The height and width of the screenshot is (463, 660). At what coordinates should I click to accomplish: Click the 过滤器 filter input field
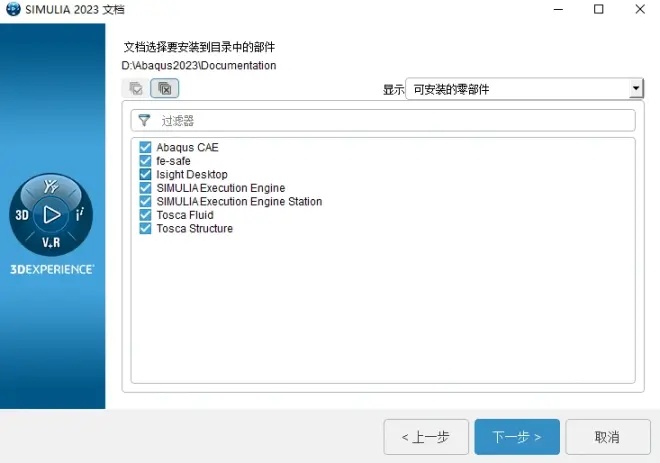[383, 120]
